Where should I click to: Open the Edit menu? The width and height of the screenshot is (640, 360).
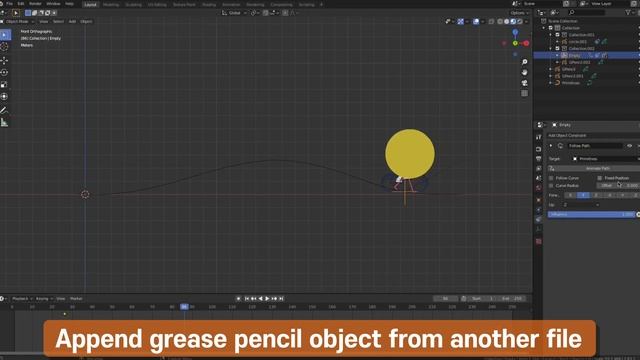point(21,4)
